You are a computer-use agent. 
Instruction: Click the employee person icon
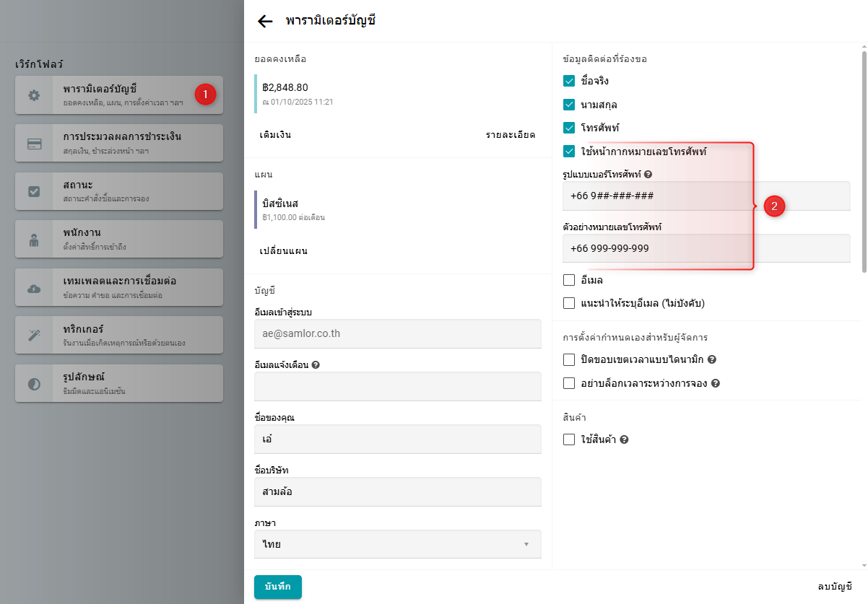pyautogui.click(x=34, y=241)
